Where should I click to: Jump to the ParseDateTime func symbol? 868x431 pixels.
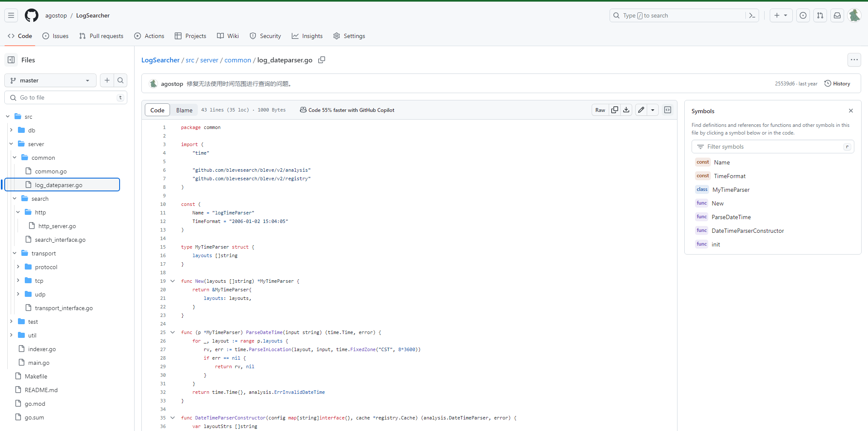tap(731, 217)
